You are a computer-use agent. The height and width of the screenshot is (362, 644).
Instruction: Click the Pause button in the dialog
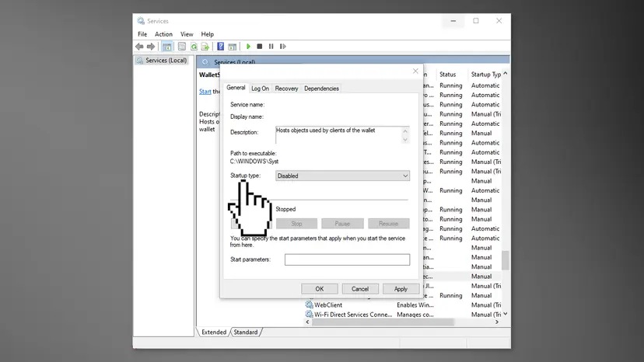(x=342, y=223)
